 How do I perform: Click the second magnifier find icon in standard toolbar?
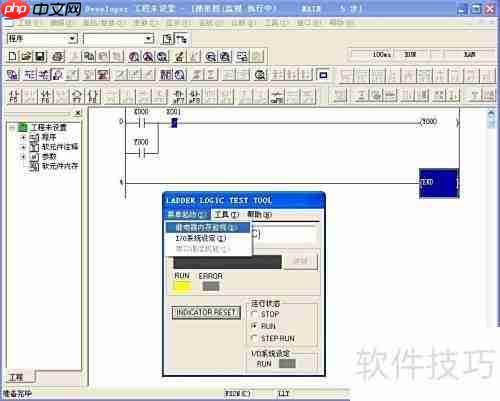(148, 56)
